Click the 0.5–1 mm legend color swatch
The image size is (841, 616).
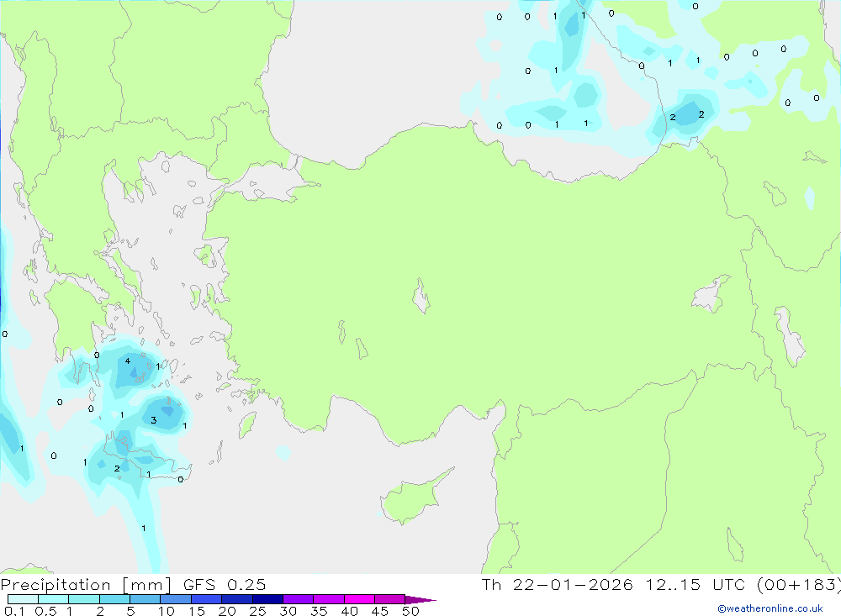click(x=54, y=599)
